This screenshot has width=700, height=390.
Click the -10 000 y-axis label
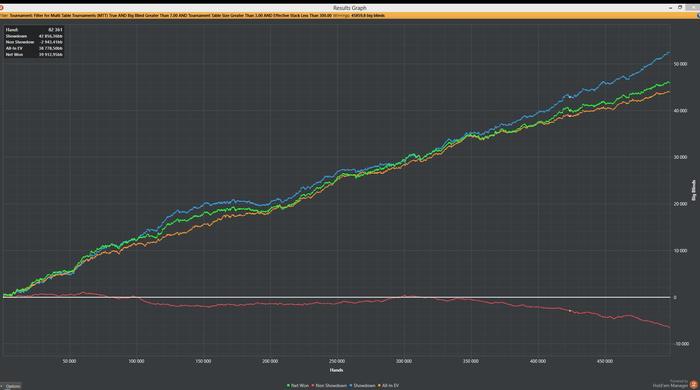(681, 344)
